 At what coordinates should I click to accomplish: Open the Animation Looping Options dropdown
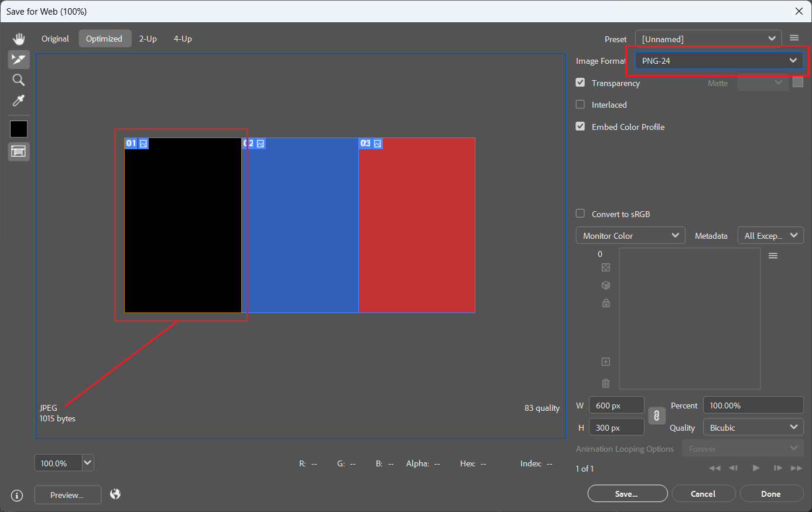click(743, 449)
